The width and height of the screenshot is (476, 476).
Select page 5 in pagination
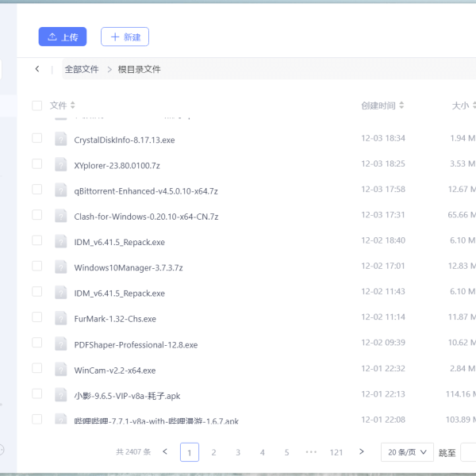point(286,452)
